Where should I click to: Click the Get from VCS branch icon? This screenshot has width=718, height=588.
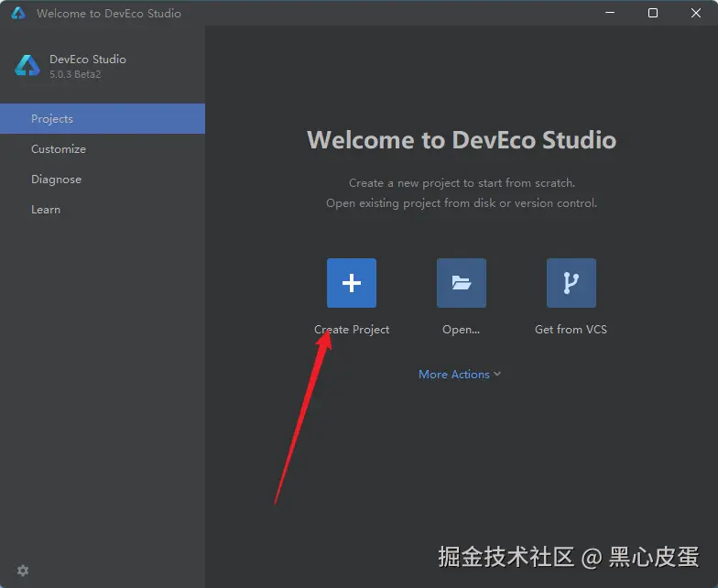coord(571,283)
